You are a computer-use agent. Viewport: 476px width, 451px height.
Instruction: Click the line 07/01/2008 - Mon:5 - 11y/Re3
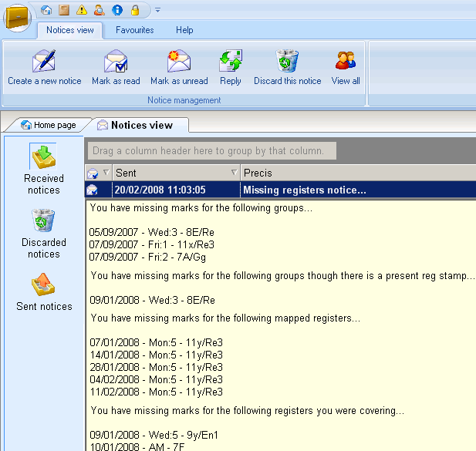coord(157,343)
